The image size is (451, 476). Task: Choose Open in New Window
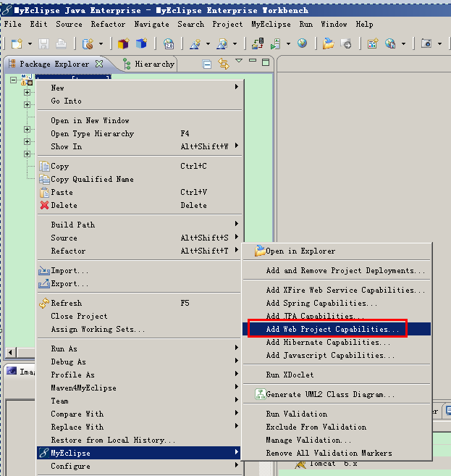(140, 120)
